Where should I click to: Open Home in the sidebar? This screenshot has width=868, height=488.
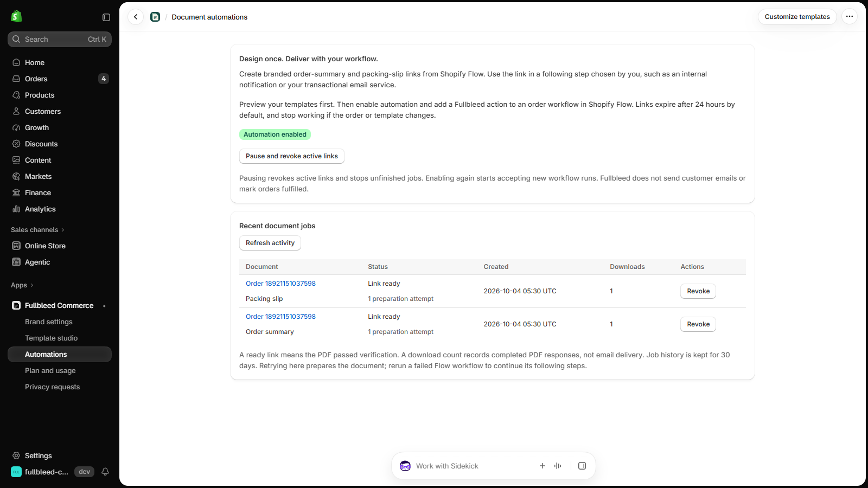(60, 62)
